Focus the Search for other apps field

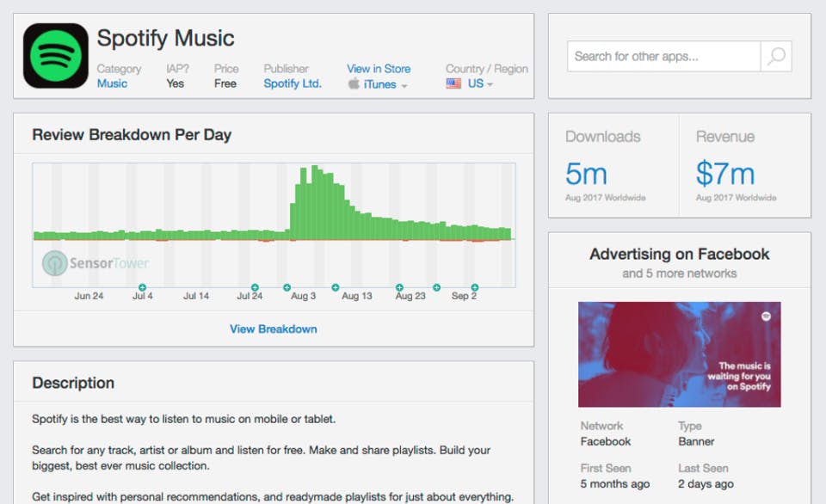point(663,56)
